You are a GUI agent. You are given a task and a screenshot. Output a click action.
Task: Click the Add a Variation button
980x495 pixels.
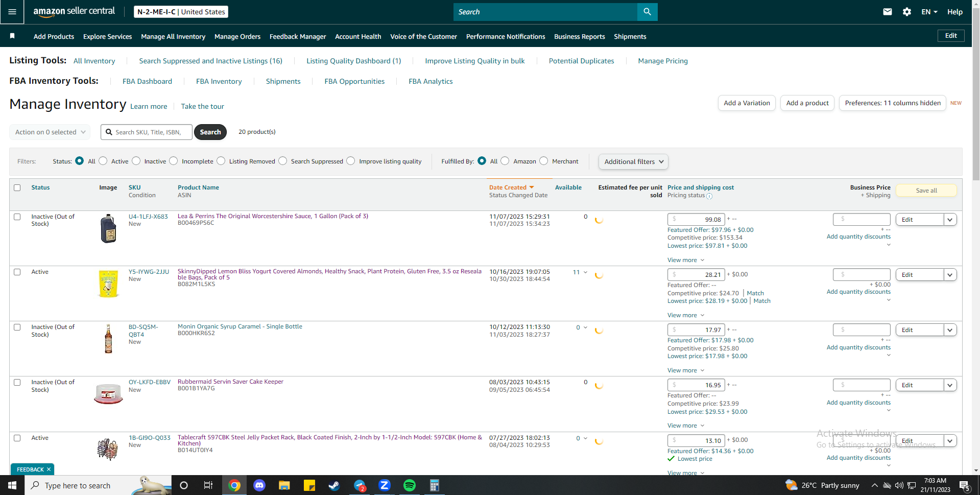[747, 103]
